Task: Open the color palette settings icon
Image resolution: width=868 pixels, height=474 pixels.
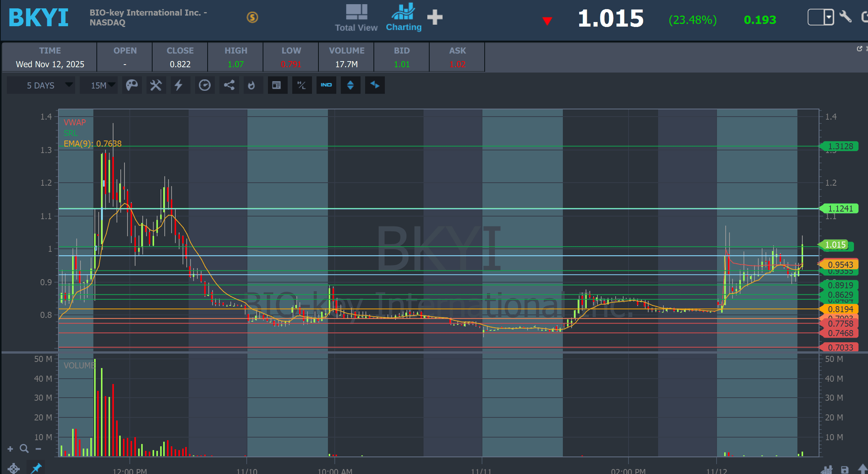Action: pos(132,85)
